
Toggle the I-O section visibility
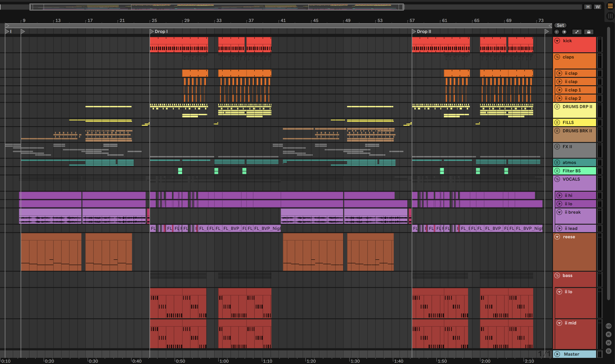click(608, 326)
